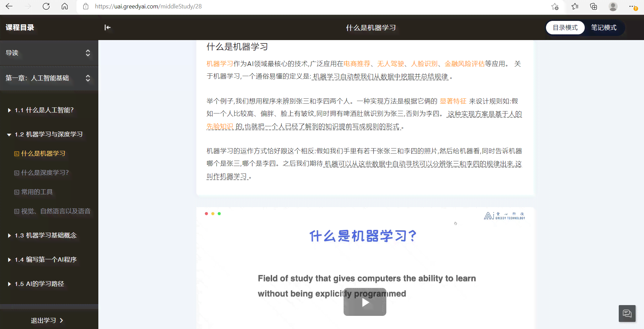Click the article heading 什么是机器学习
644x329 pixels.
coord(237,47)
